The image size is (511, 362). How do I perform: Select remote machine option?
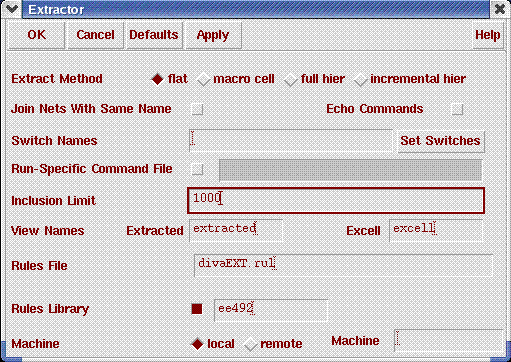[250, 344]
